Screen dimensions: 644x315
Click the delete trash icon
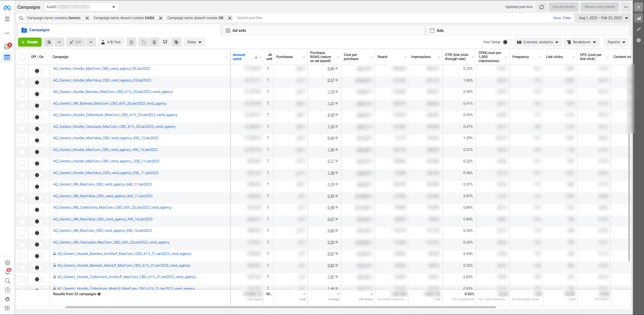[154, 42]
